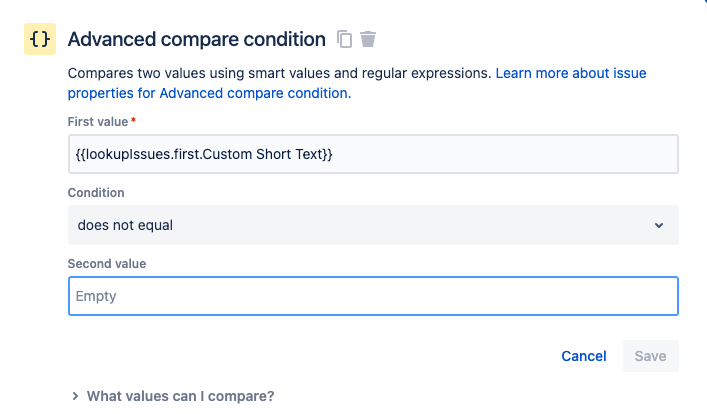707x414 pixels.
Task: Cancel editing the compare condition
Action: (583, 356)
